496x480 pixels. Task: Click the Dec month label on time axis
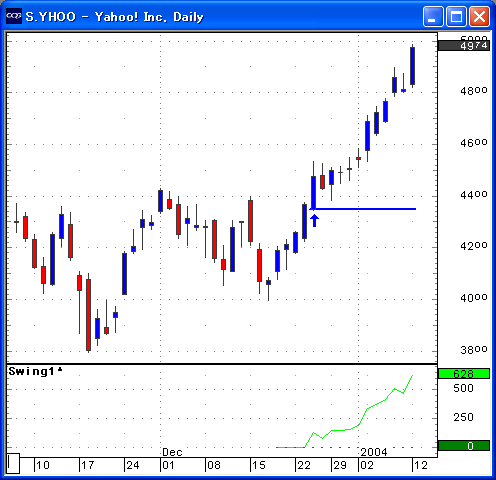click(x=172, y=452)
